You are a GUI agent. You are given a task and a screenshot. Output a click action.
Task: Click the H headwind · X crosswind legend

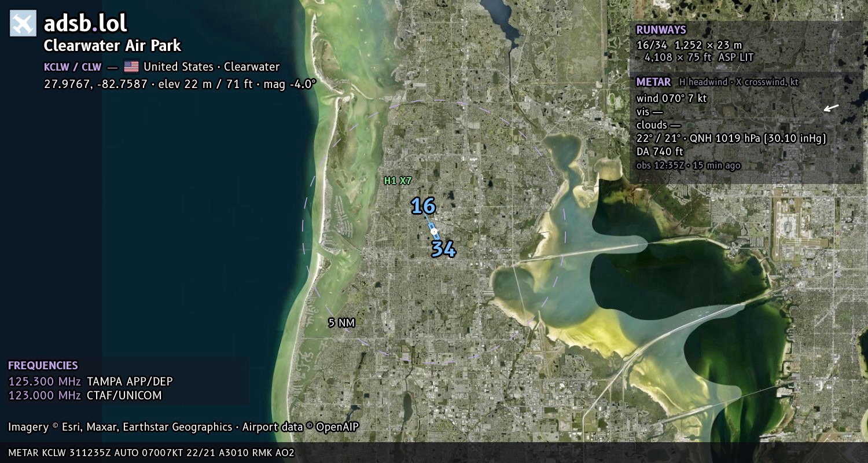739,82
